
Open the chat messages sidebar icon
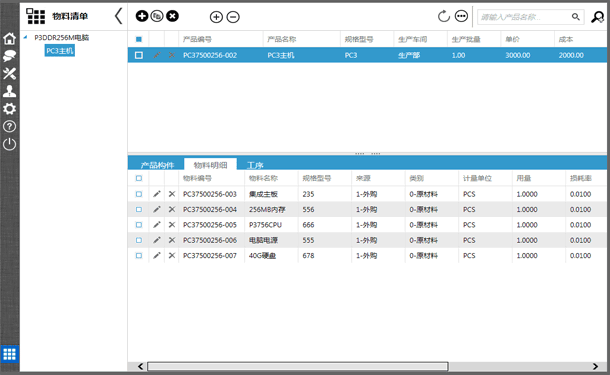(9, 56)
